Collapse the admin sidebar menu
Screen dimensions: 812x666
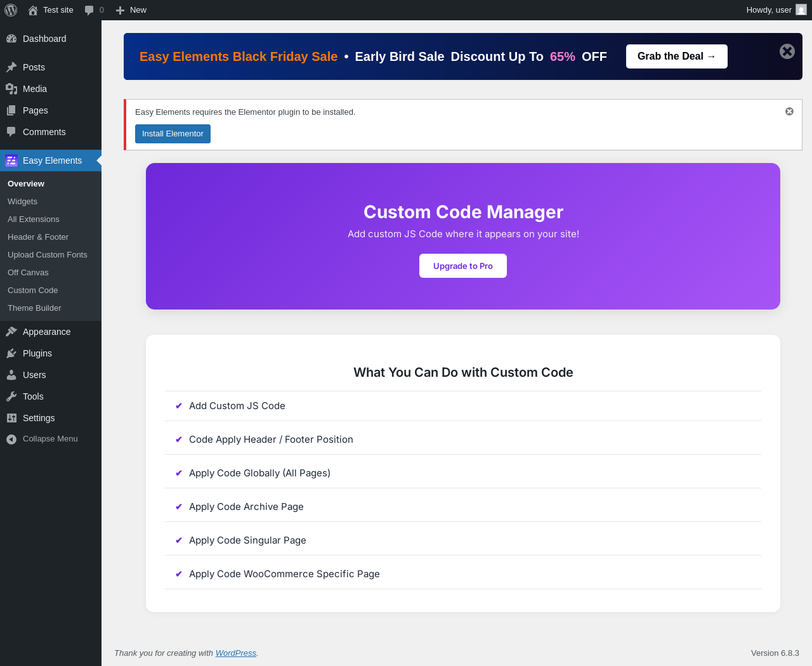pyautogui.click(x=42, y=439)
